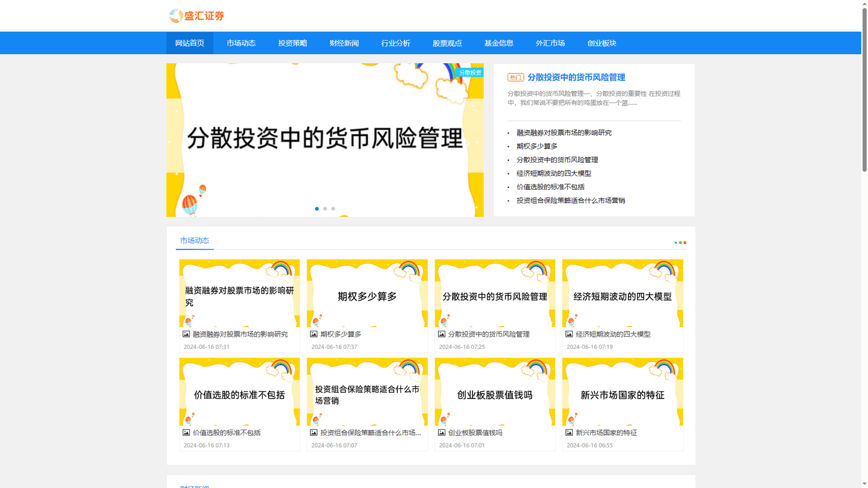Open the 网站首页 nav item
Viewport: 868px width, 488px height.
click(x=190, y=43)
